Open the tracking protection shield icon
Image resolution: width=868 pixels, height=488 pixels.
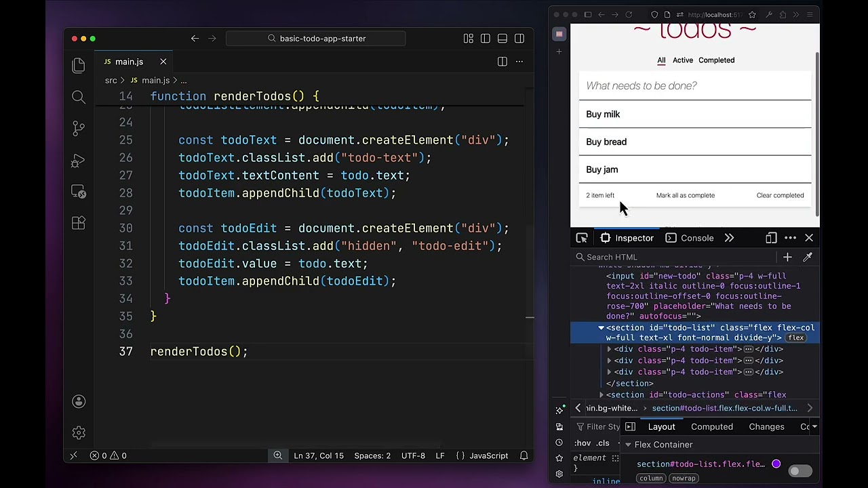(654, 14)
